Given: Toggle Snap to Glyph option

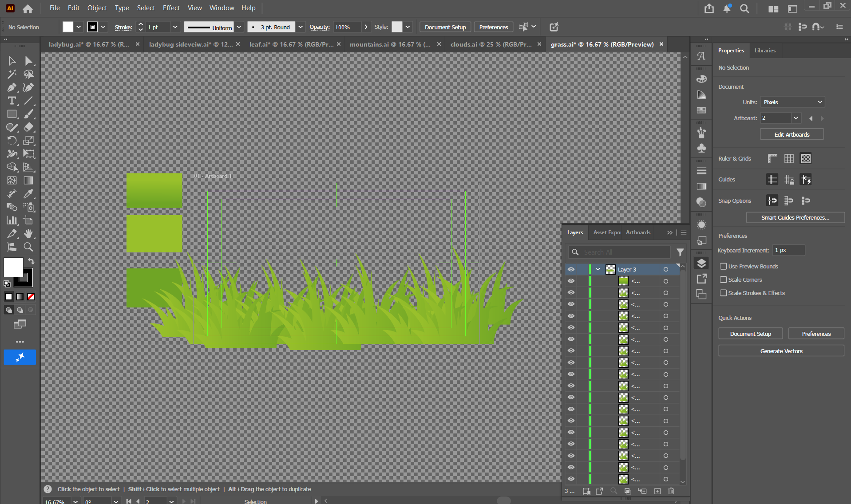Looking at the screenshot, I should click(x=806, y=201).
